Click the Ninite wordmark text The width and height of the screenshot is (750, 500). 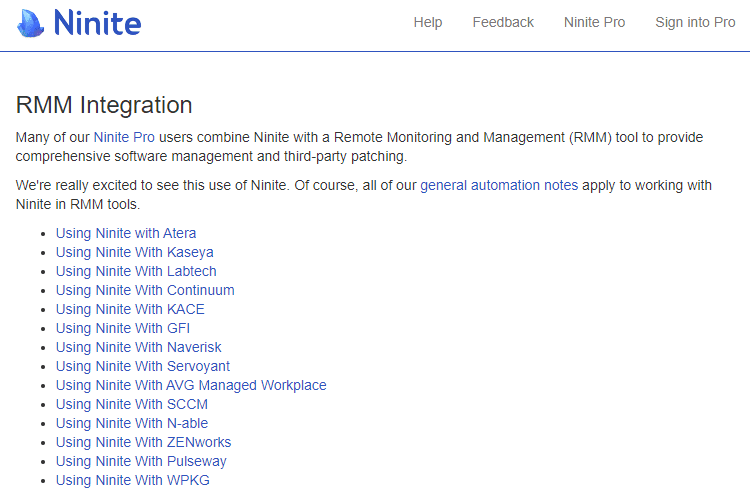coord(98,23)
